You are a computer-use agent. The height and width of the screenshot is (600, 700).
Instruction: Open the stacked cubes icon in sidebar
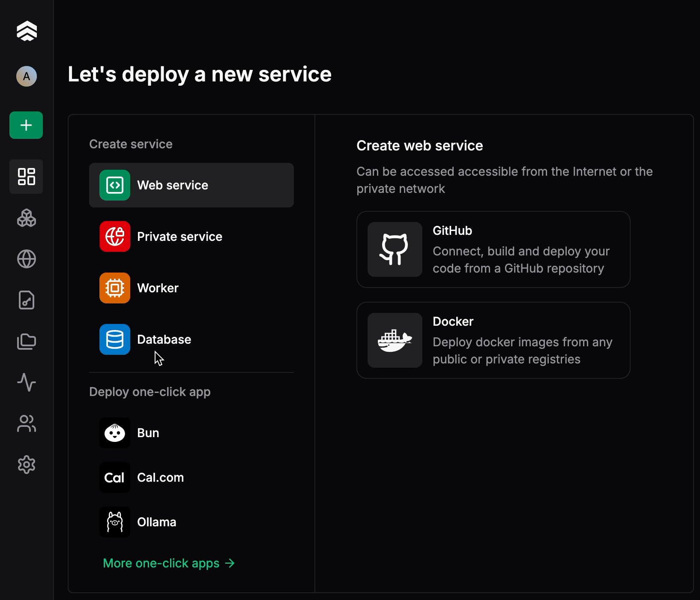click(x=26, y=218)
